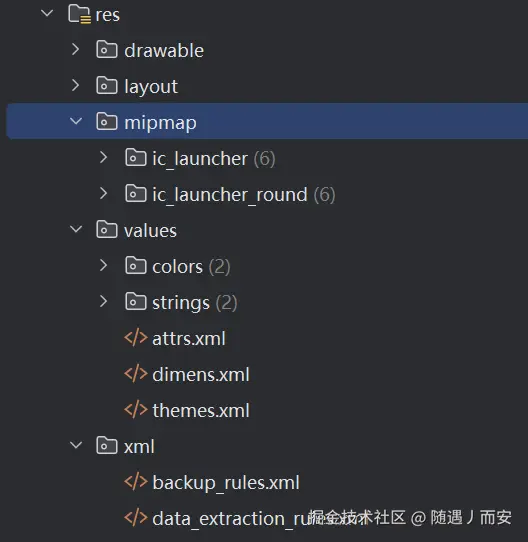Collapse the values folder chevron

pyautogui.click(x=76, y=229)
